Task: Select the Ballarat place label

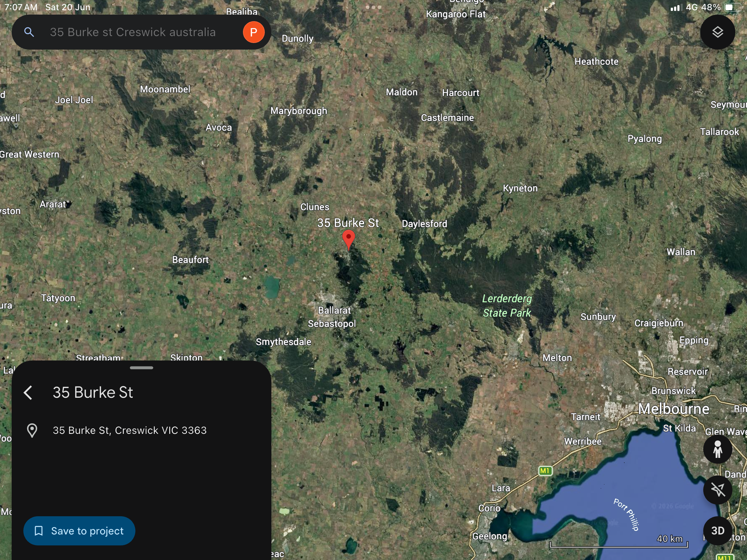Action: point(334,310)
